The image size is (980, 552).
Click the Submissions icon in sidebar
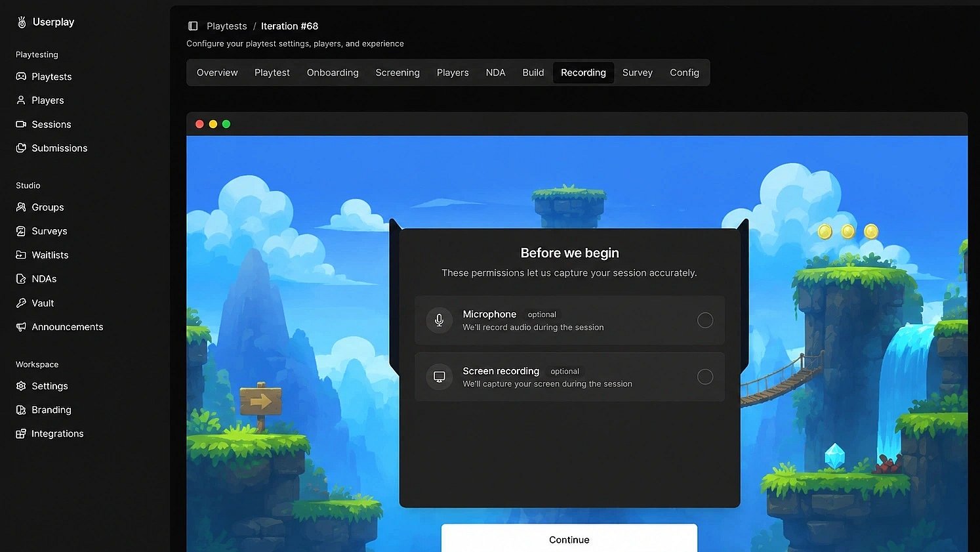[x=21, y=148]
